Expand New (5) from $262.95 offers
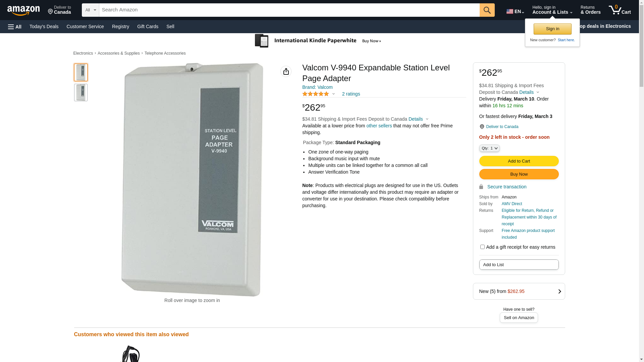This screenshot has height=362, width=644. click(519, 291)
